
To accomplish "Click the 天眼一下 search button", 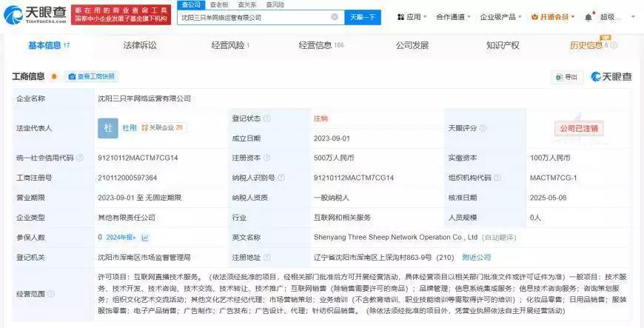I will coord(363,17).
